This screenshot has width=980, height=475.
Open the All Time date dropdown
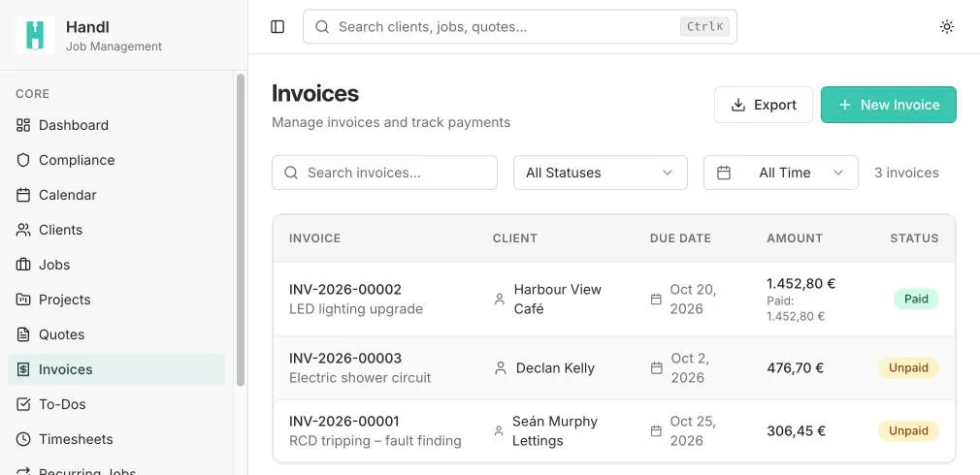[x=781, y=173]
